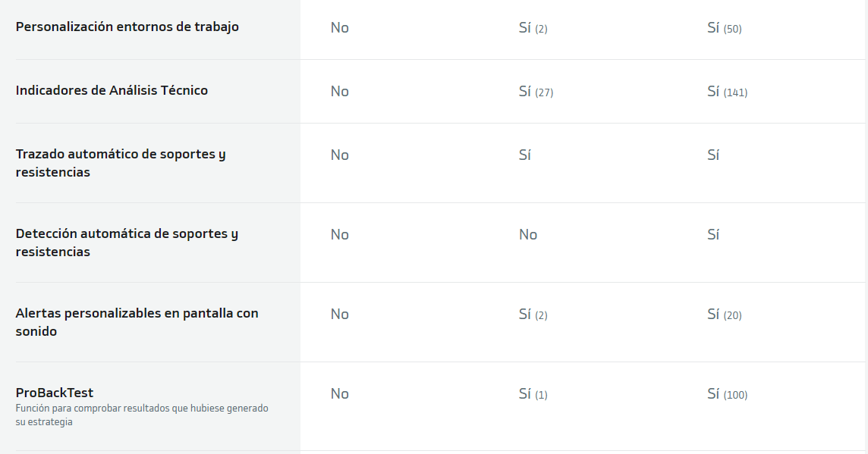Select 'Detección automática de soportes y resistencias' label
Screen dimensions: 868x454
127,243
